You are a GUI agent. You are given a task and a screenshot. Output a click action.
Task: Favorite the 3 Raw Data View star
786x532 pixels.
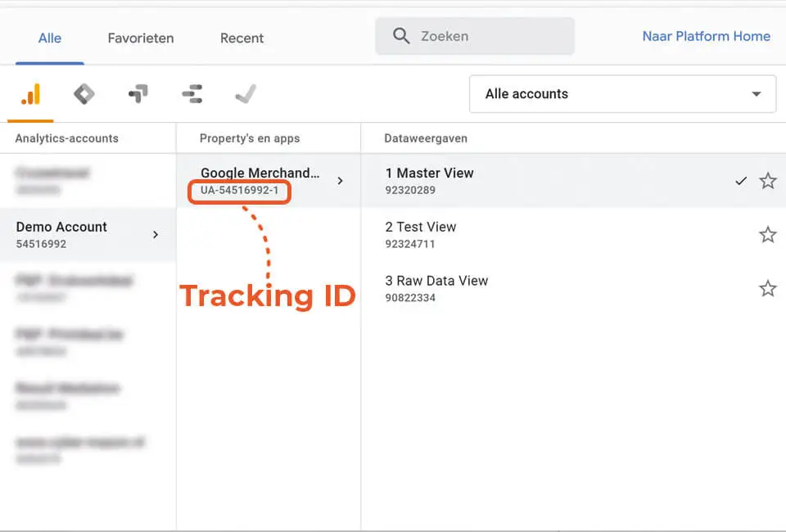(767, 289)
